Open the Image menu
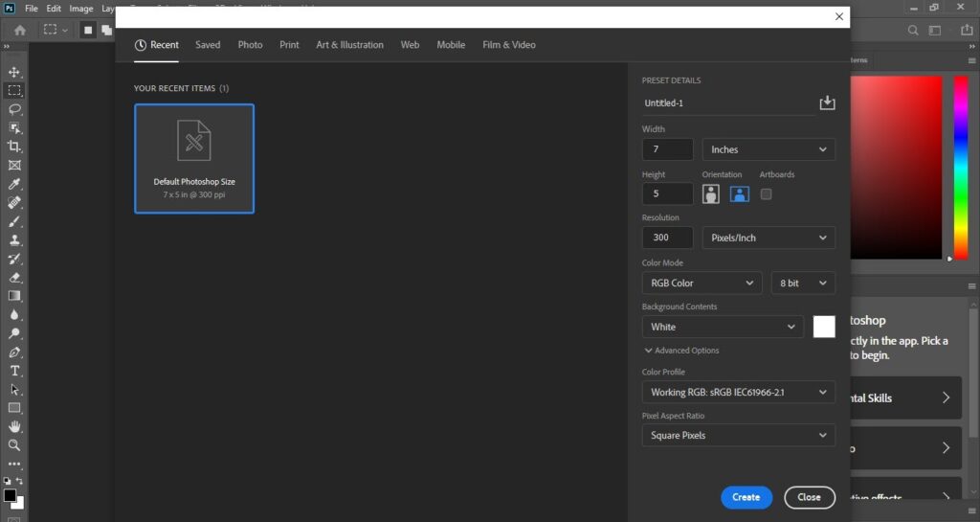Screen dimensions: 980x522 point(81,9)
